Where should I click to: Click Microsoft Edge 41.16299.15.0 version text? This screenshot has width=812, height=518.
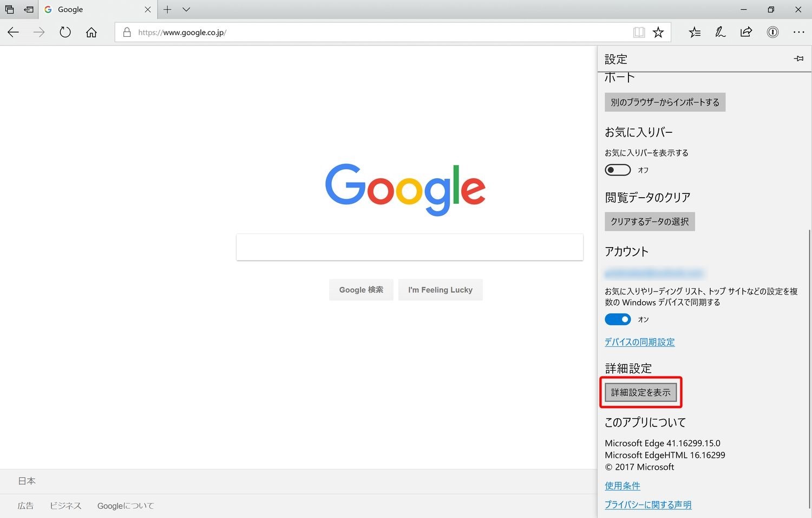coord(663,443)
